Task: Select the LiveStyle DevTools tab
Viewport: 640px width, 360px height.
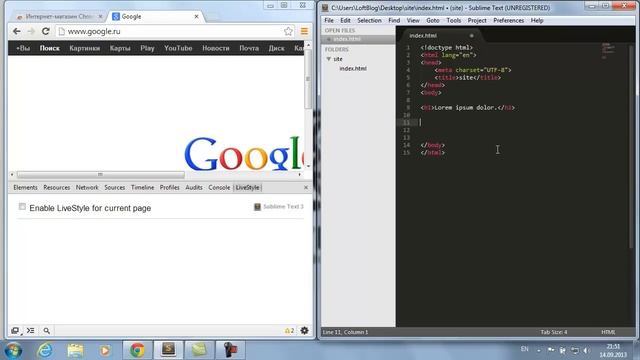Action: [x=247, y=187]
